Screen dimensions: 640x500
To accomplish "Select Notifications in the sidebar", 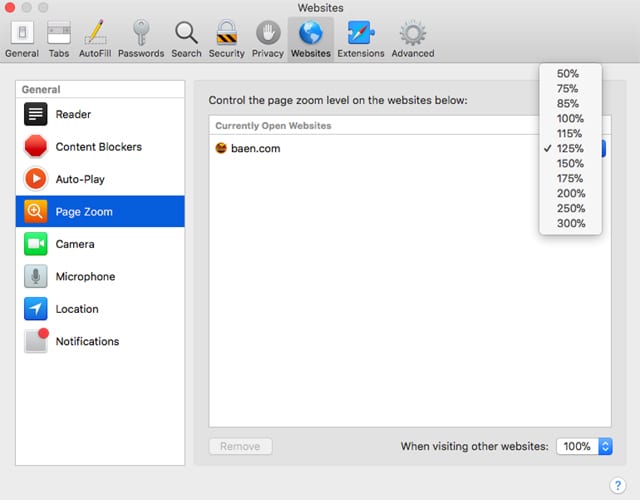I will pyautogui.click(x=100, y=341).
